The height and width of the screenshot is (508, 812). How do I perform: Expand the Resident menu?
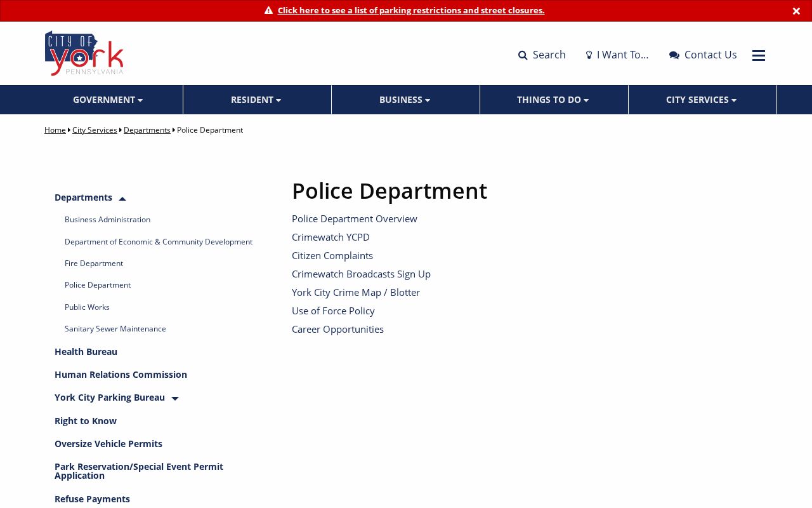(x=256, y=100)
